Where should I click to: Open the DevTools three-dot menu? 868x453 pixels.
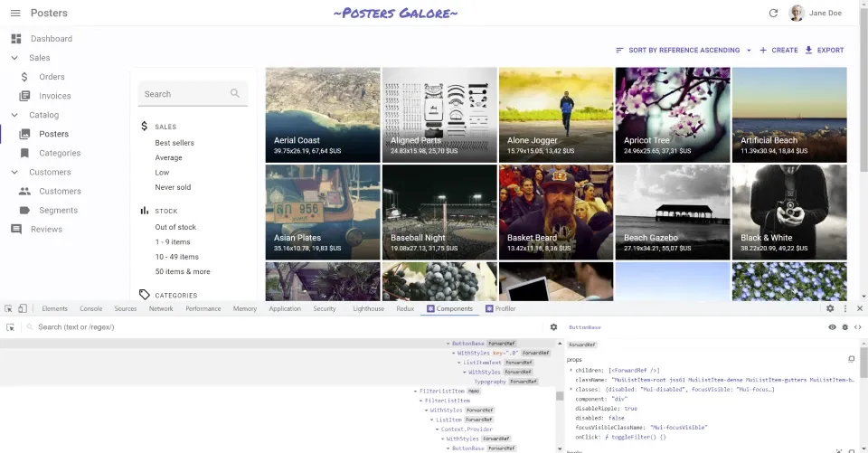click(844, 308)
